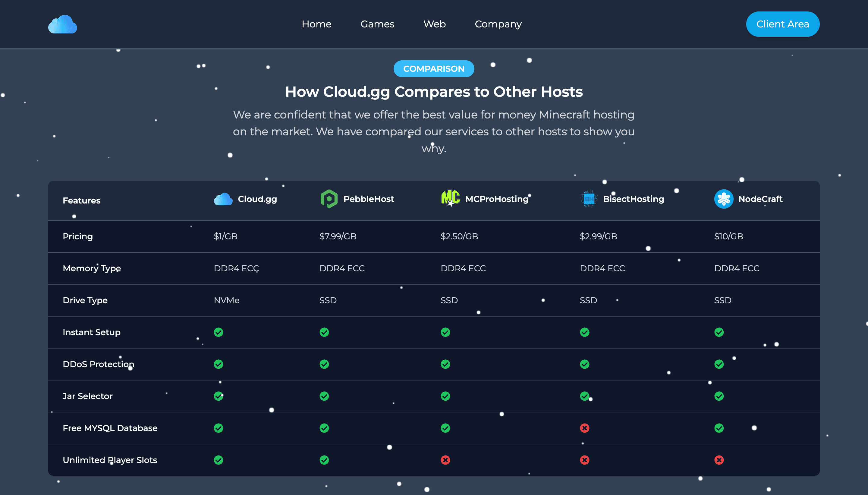
Task: Click the MCProHosting MC logo
Action: pyautogui.click(x=450, y=199)
